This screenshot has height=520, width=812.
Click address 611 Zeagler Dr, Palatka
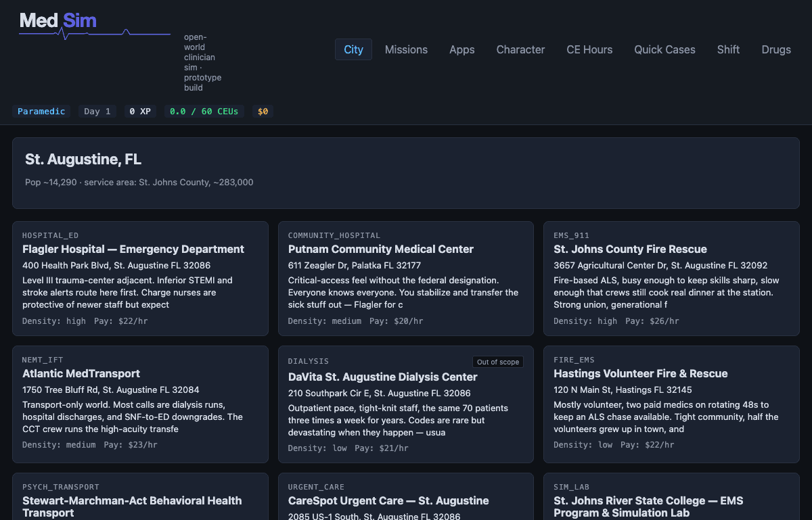pos(355,266)
